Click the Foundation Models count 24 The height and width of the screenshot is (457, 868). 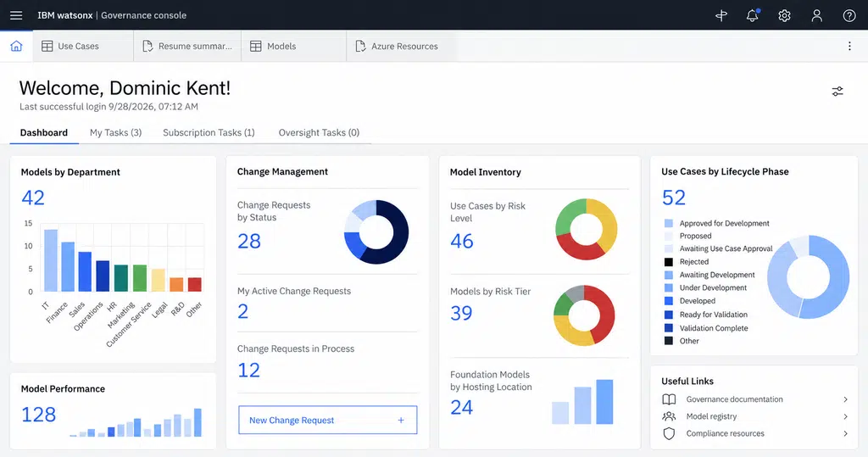pyautogui.click(x=462, y=407)
